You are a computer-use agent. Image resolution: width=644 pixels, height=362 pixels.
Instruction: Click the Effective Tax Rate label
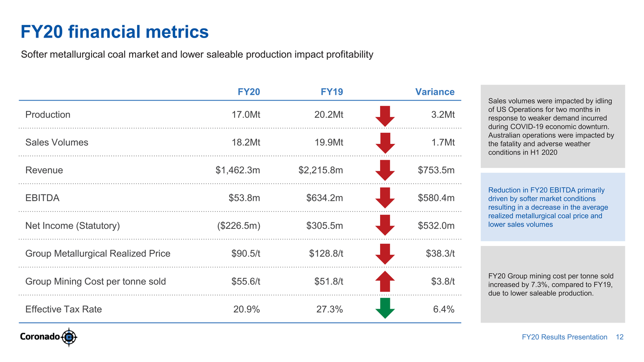tap(63, 310)
